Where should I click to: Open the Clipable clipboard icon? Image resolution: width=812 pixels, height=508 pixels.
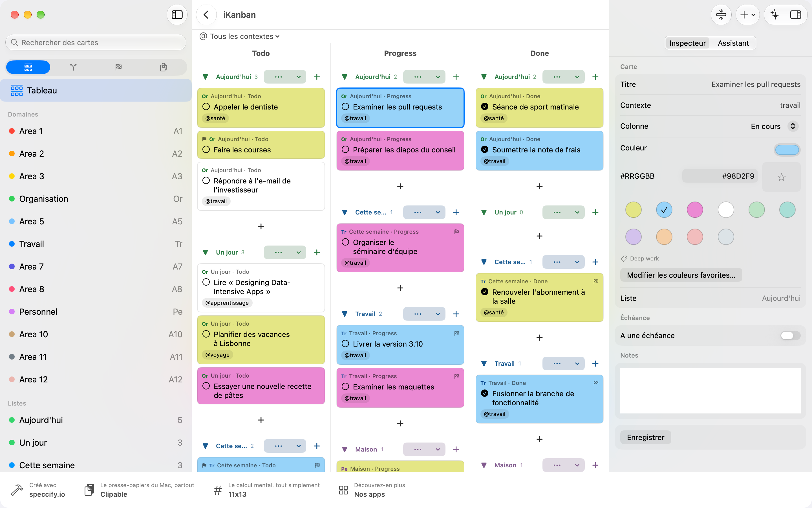[89, 490]
